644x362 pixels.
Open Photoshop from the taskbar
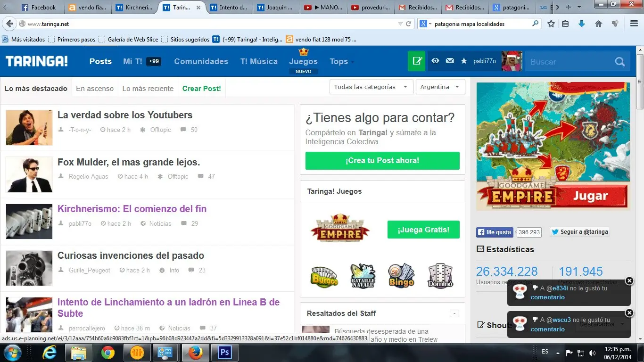pos(224,353)
